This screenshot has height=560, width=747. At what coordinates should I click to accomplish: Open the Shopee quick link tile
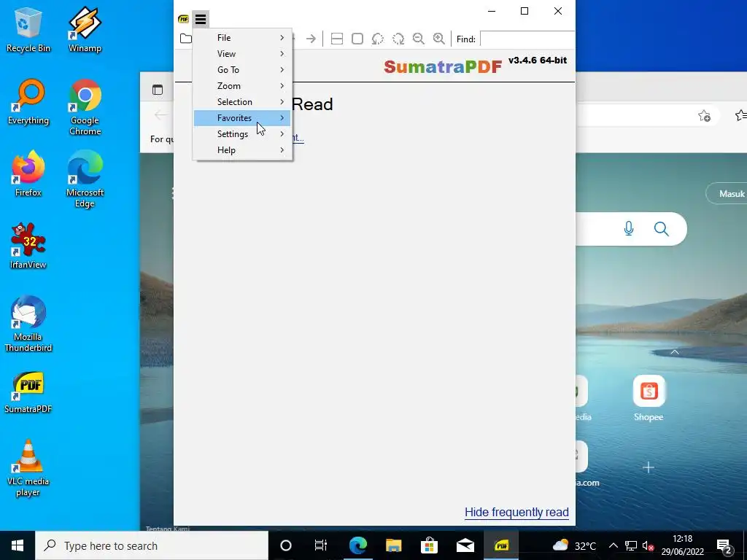click(649, 398)
